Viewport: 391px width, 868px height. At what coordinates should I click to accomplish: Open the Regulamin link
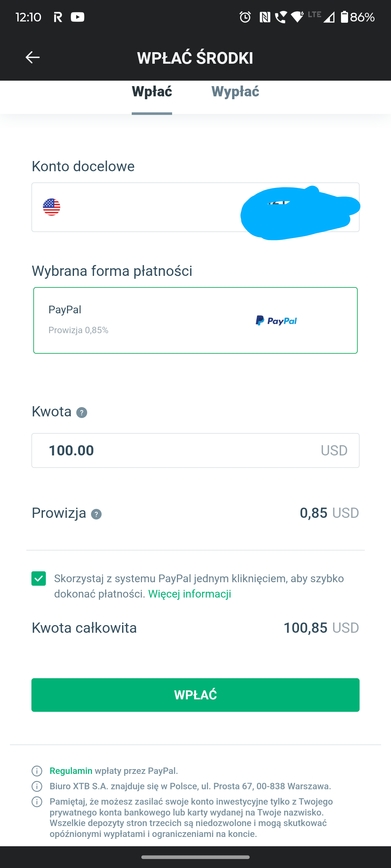pos(71,771)
